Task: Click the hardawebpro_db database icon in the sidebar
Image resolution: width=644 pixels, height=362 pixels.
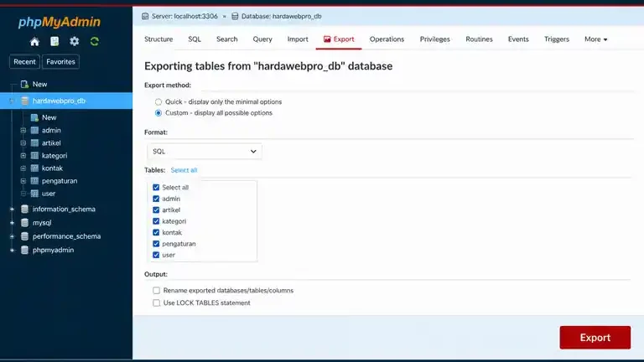Action: point(24,101)
